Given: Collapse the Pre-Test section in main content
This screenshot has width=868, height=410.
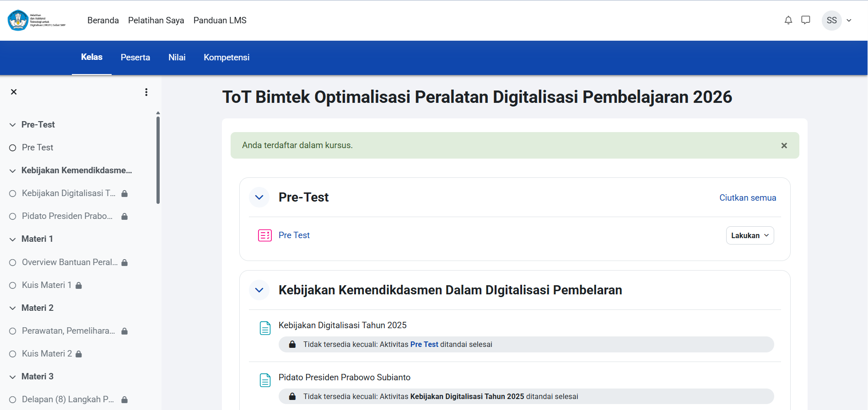Looking at the screenshot, I should coord(259,197).
